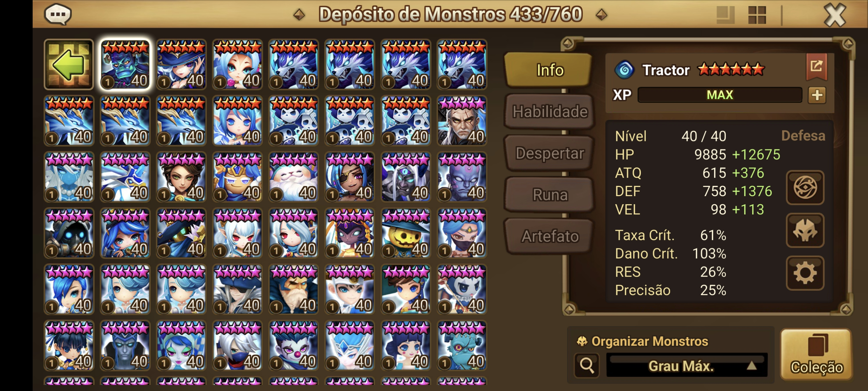Go to previous storage with left diamond arrow
868x391 pixels.
(x=299, y=14)
